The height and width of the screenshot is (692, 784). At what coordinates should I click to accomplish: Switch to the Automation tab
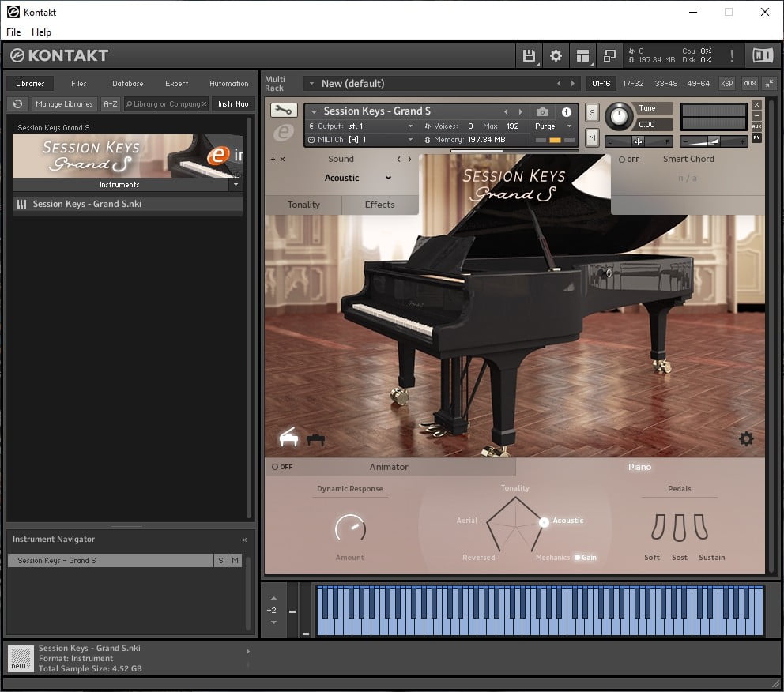point(229,84)
